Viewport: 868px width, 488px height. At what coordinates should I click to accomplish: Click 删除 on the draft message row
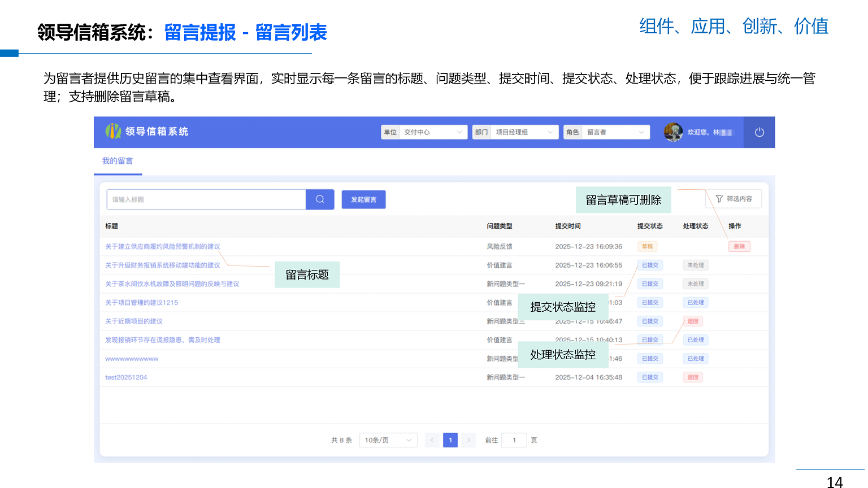click(739, 246)
